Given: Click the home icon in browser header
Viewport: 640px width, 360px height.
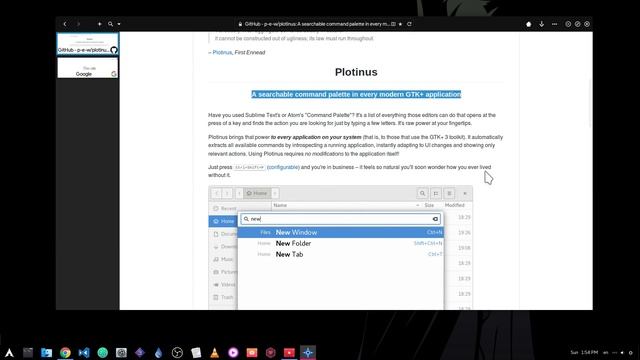Looking at the screenshot, I should pyautogui.click(x=529, y=24).
